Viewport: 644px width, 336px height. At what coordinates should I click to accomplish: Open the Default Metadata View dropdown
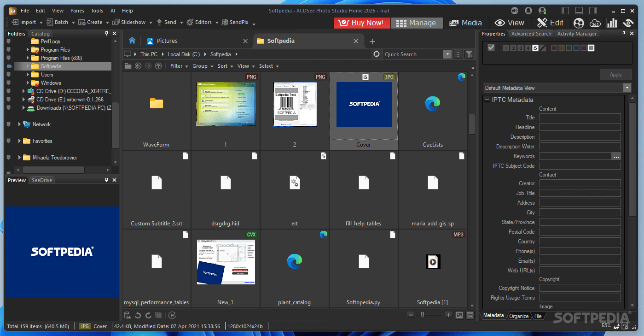tap(627, 88)
